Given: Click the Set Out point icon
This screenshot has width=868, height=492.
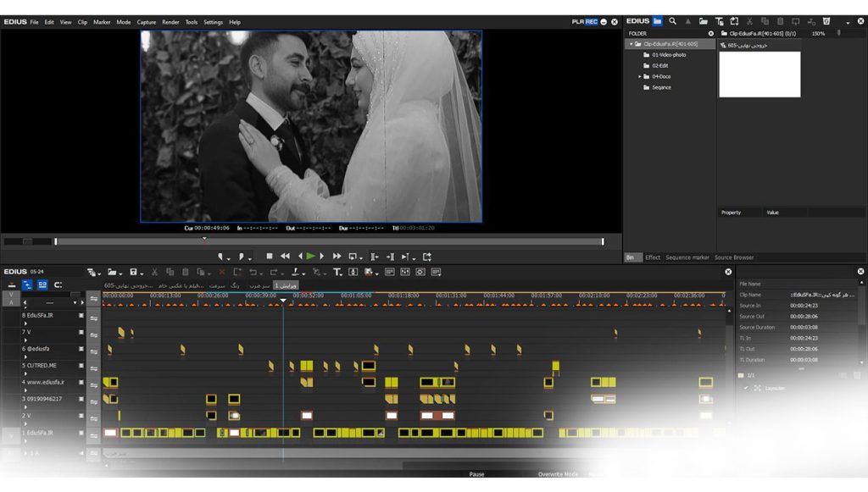Looking at the screenshot, I should point(241,257).
